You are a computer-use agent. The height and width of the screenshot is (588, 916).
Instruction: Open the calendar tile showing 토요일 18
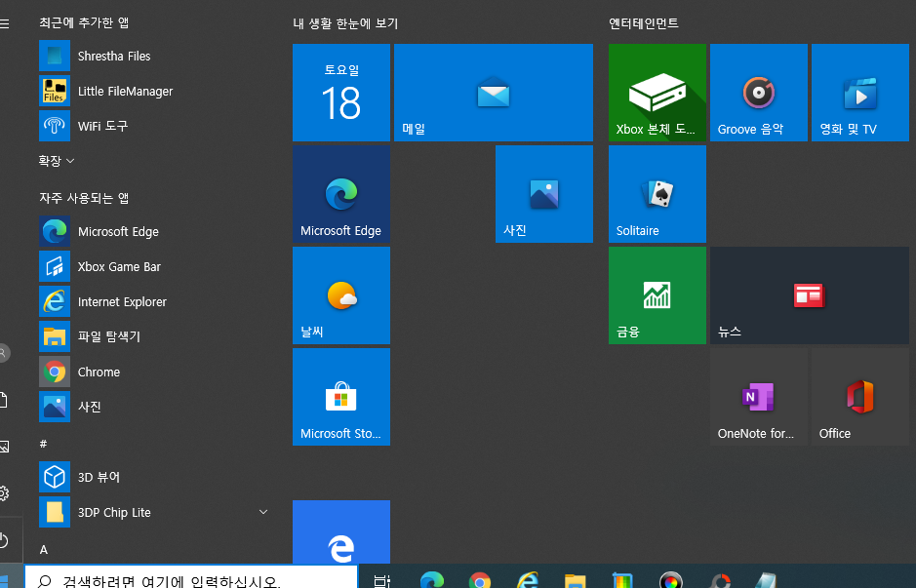(x=341, y=93)
